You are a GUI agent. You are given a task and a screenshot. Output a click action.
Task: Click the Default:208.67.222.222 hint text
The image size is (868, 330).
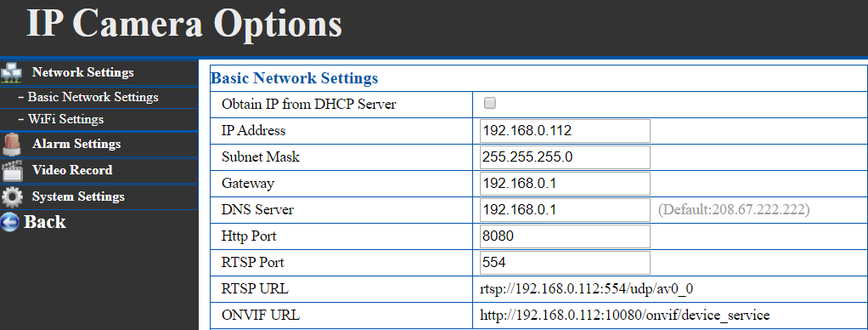[x=734, y=209]
